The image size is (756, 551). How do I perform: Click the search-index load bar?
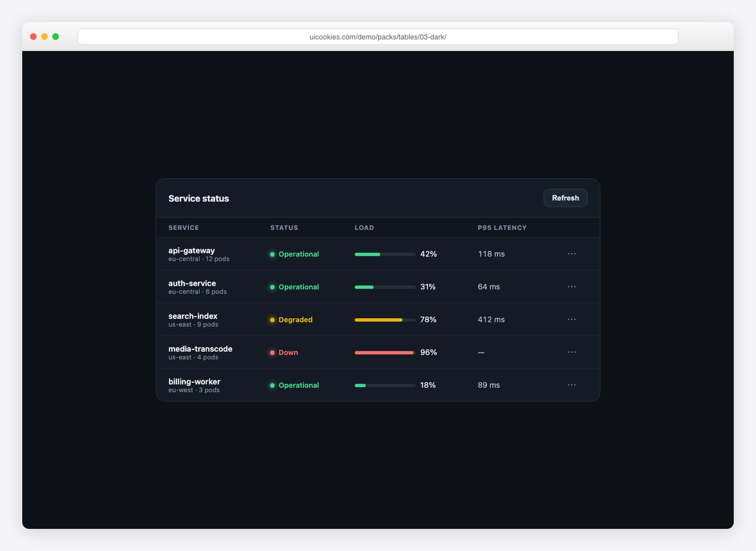click(x=385, y=320)
